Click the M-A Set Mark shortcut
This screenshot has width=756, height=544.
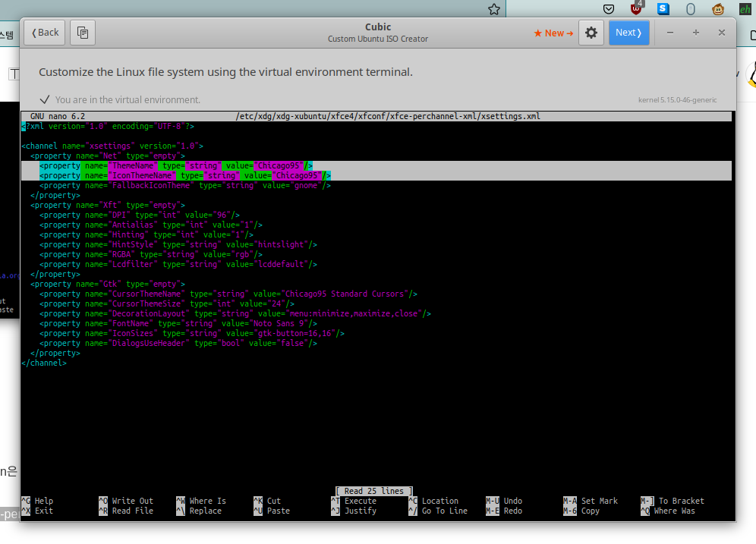[x=591, y=501]
